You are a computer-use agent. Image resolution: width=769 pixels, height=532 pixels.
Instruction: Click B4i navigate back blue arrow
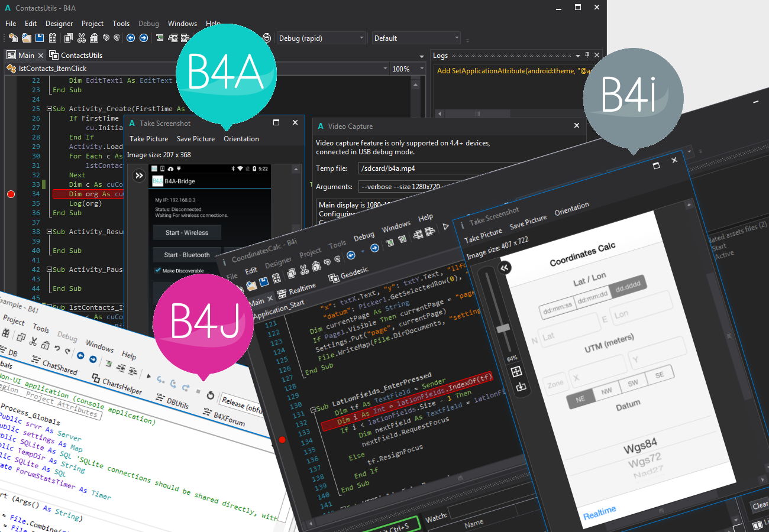[351, 254]
